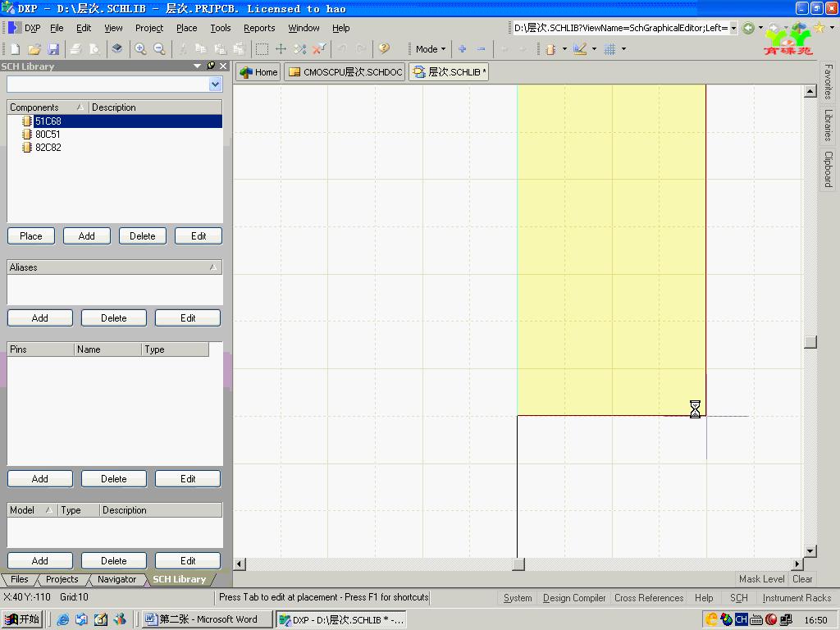840x630 pixels.
Task: Switch to Microsoft Word taskbar window
Action: tap(208, 619)
